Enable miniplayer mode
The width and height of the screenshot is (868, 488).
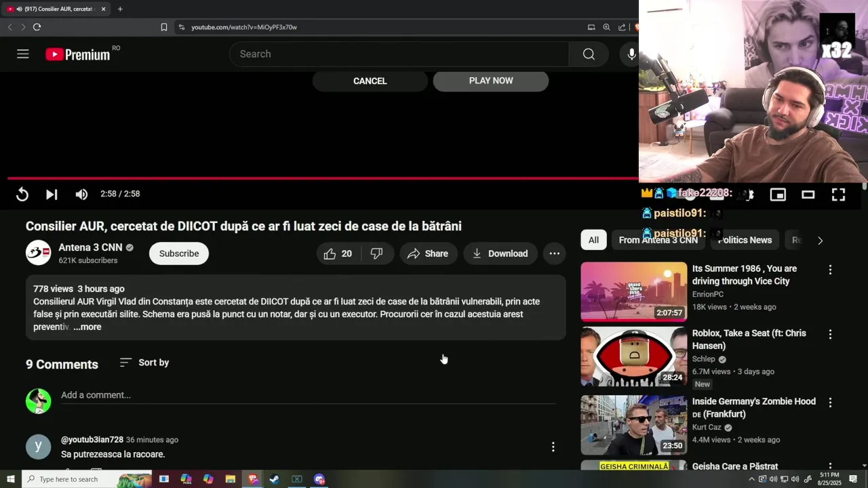(778, 195)
